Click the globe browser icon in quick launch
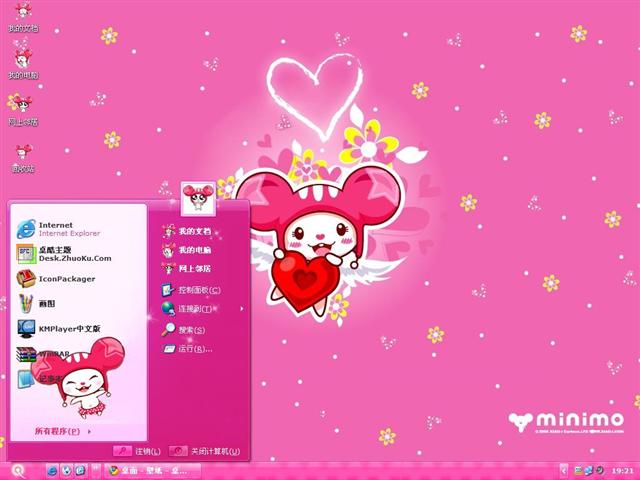Viewport: 640px width, 480px height. click(66, 471)
